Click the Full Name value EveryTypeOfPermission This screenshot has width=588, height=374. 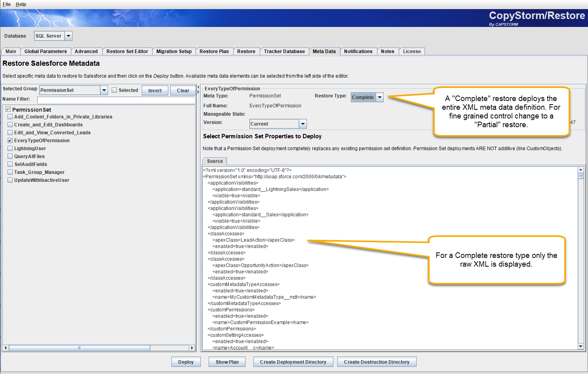pyautogui.click(x=275, y=106)
